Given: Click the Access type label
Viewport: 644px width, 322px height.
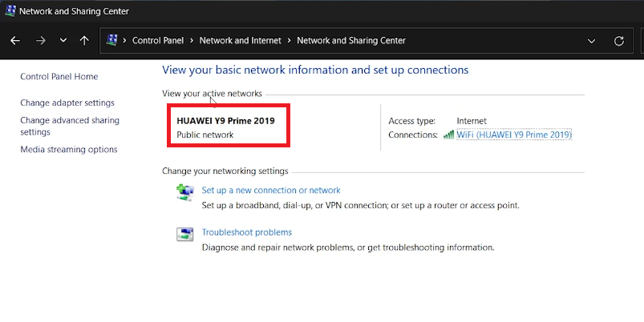Looking at the screenshot, I should [412, 121].
